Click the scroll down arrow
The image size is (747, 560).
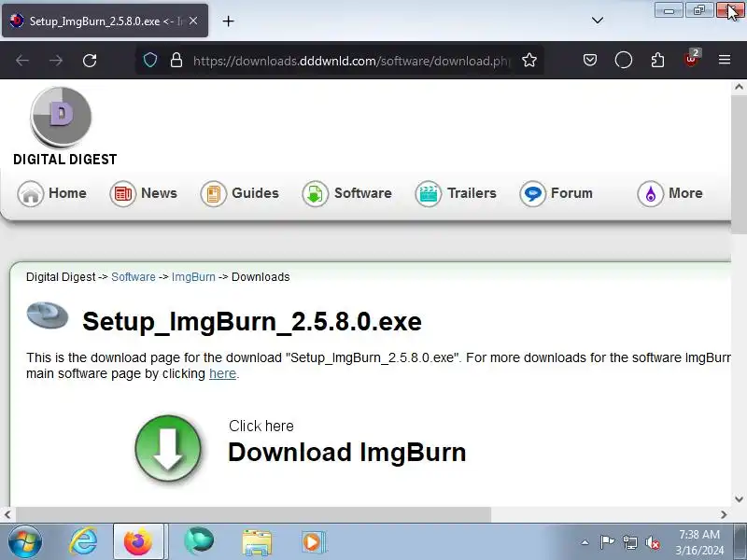click(739, 499)
